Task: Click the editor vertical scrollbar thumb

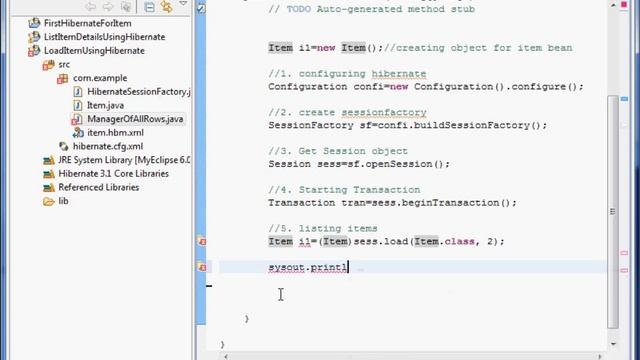Action: (613, 211)
